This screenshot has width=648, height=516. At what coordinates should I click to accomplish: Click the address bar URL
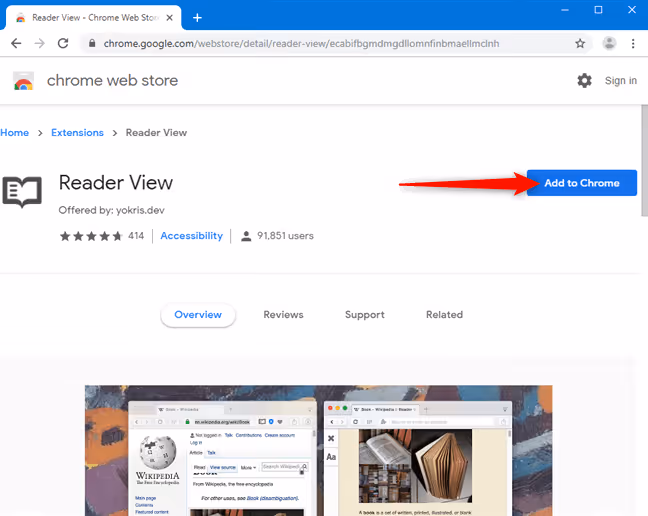pos(301,43)
